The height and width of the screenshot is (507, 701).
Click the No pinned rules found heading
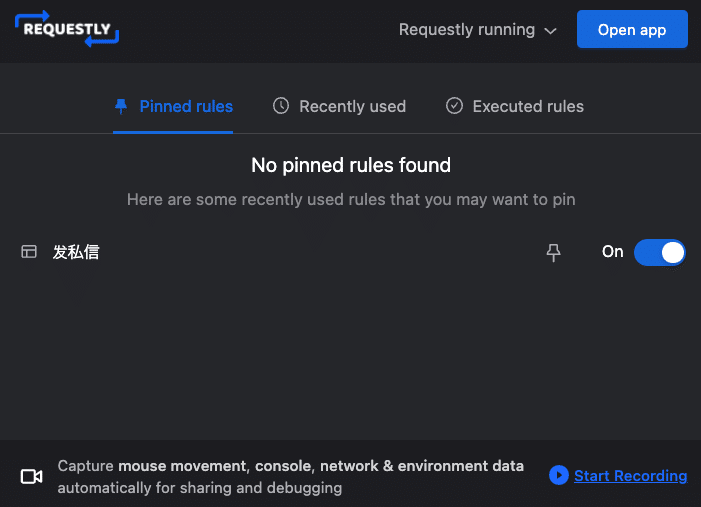click(351, 165)
